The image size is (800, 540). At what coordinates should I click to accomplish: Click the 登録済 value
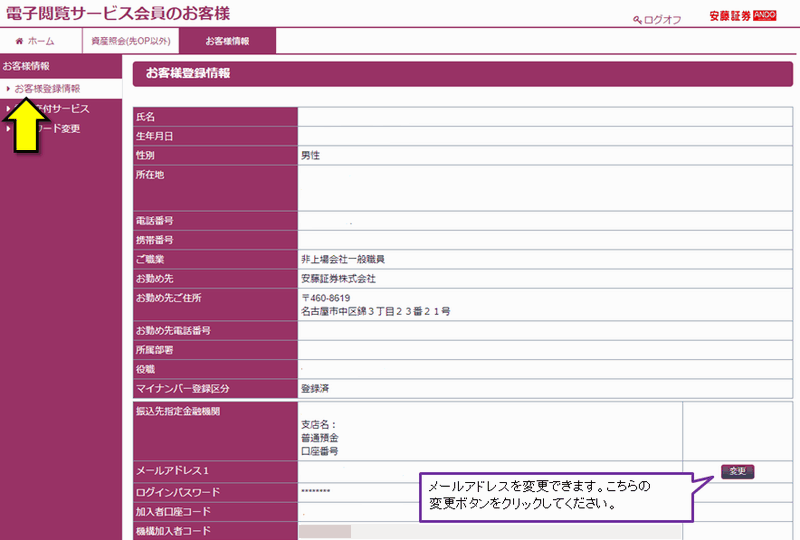(x=315, y=388)
